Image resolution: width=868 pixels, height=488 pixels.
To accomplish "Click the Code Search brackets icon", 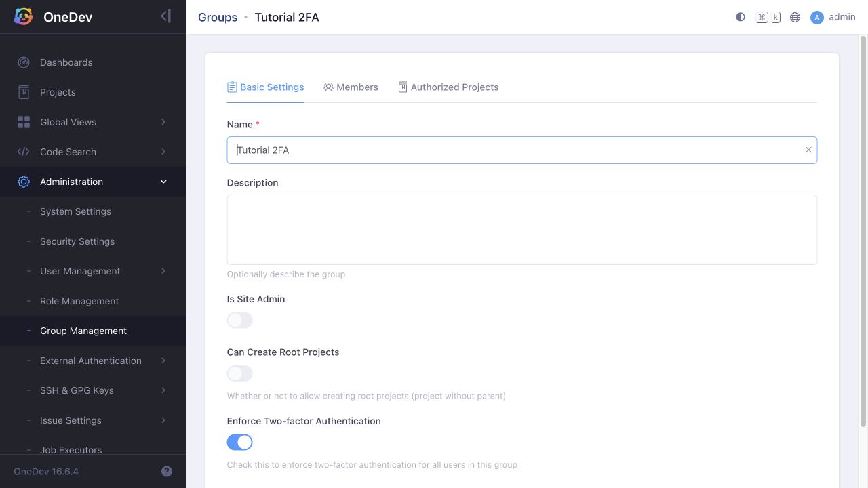I will coord(24,152).
